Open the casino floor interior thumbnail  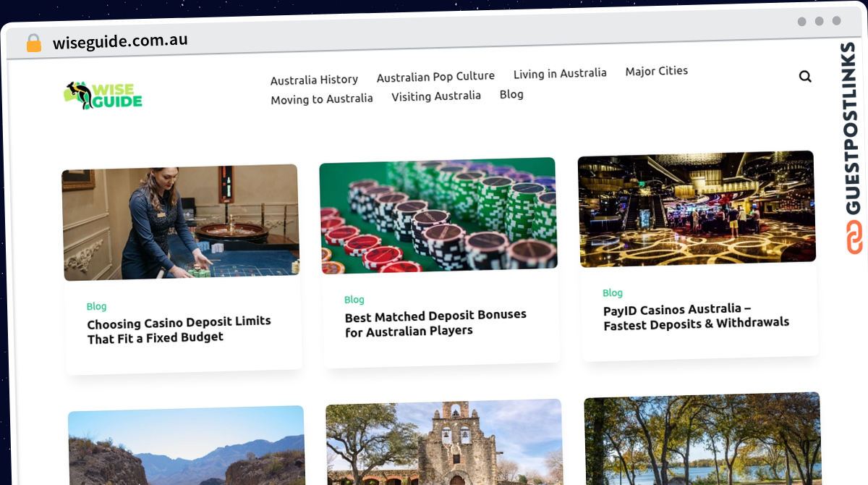[697, 208]
